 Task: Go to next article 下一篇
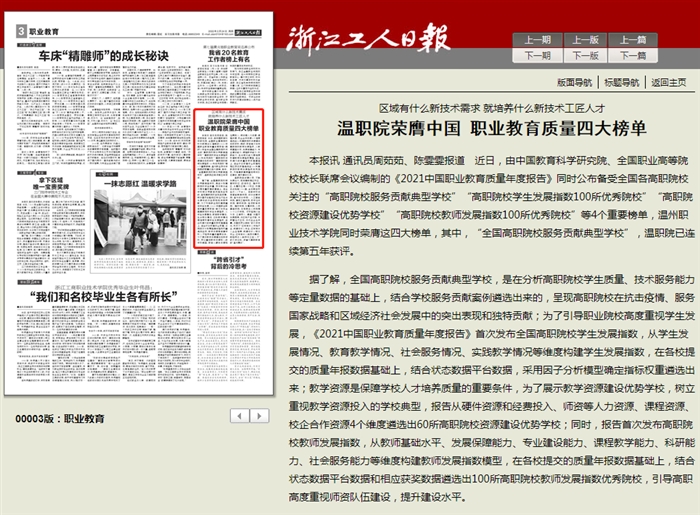(633, 56)
